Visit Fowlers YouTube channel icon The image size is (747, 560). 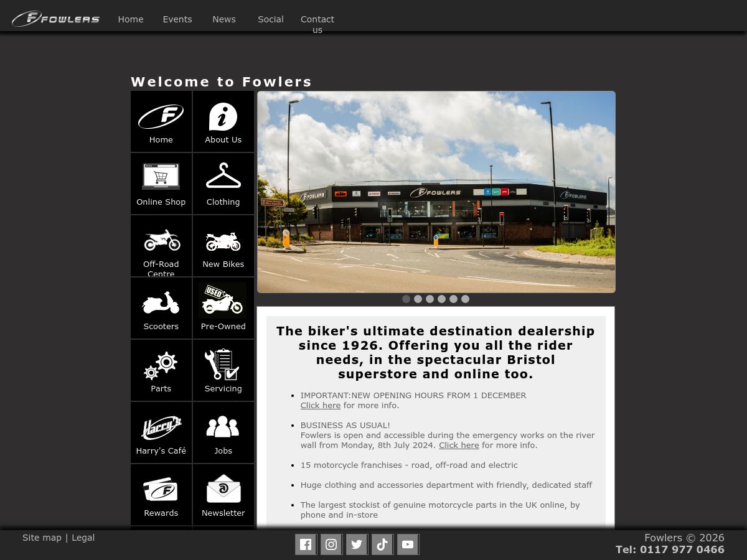pyautogui.click(x=408, y=544)
